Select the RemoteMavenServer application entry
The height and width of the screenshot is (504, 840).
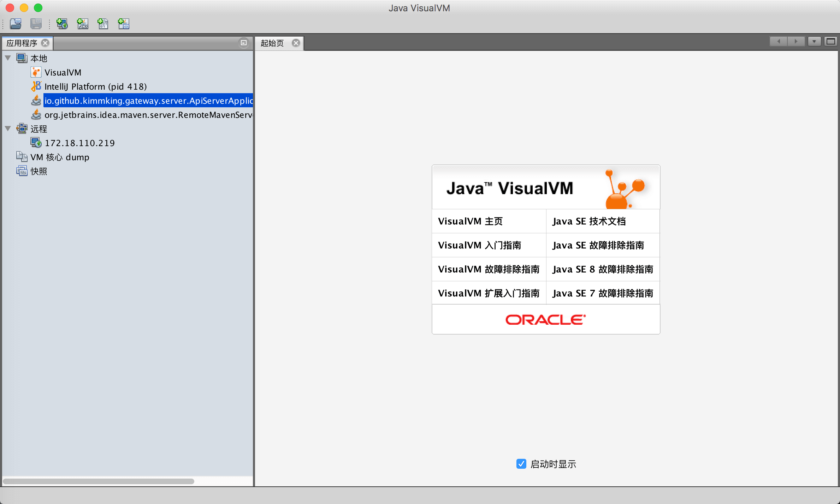pos(148,115)
